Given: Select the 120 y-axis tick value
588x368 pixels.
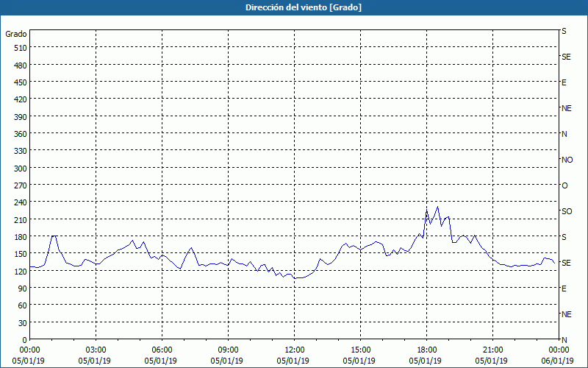Looking at the screenshot, I should (21, 272).
